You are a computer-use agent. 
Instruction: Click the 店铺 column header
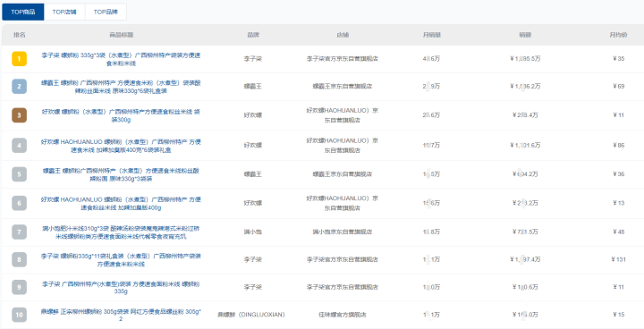(343, 35)
